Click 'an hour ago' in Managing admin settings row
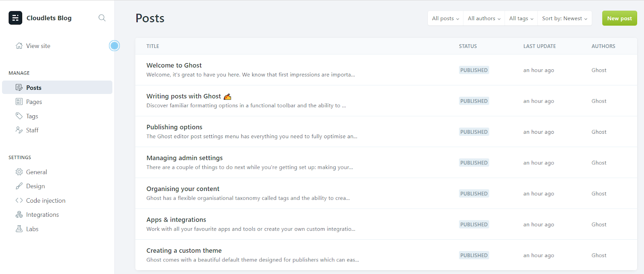 (539, 163)
